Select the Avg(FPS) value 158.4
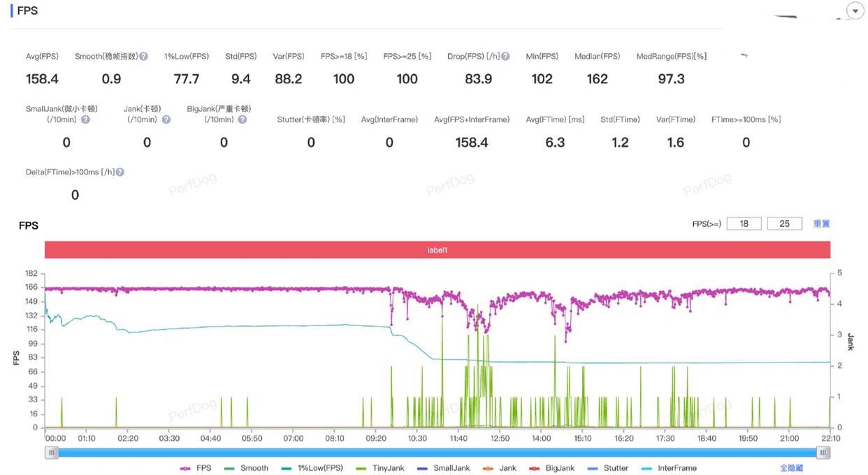Viewport: 868px width, 475px height. point(42,79)
